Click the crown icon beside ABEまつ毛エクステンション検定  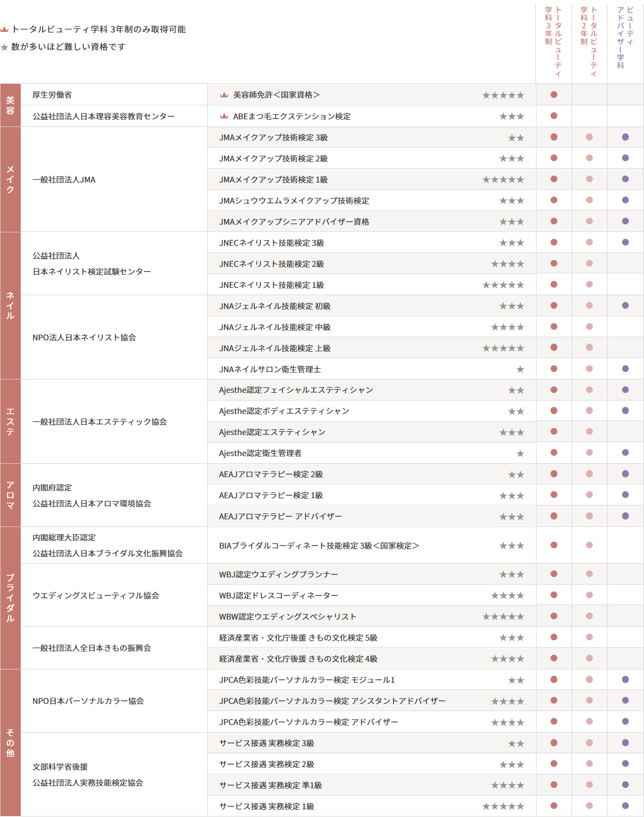[x=224, y=116]
